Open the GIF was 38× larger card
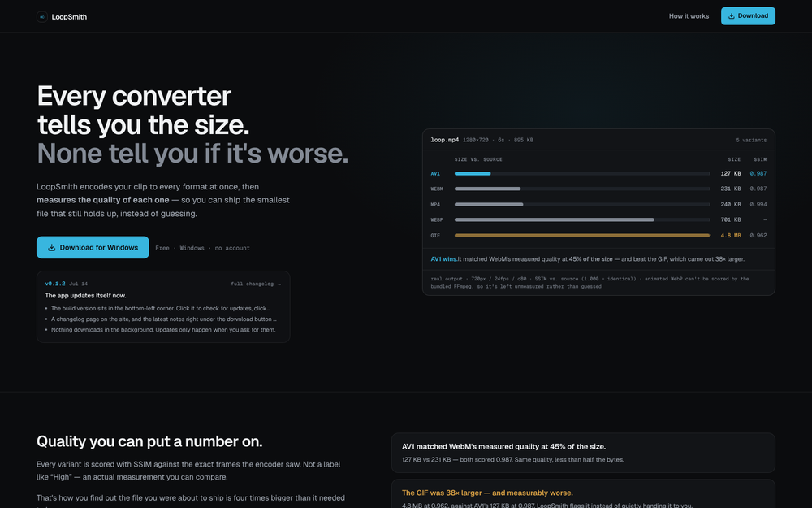This screenshot has width=812, height=508. (583, 494)
